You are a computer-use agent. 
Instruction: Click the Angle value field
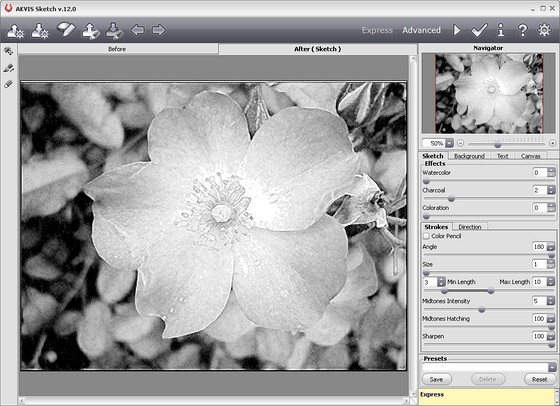click(539, 246)
